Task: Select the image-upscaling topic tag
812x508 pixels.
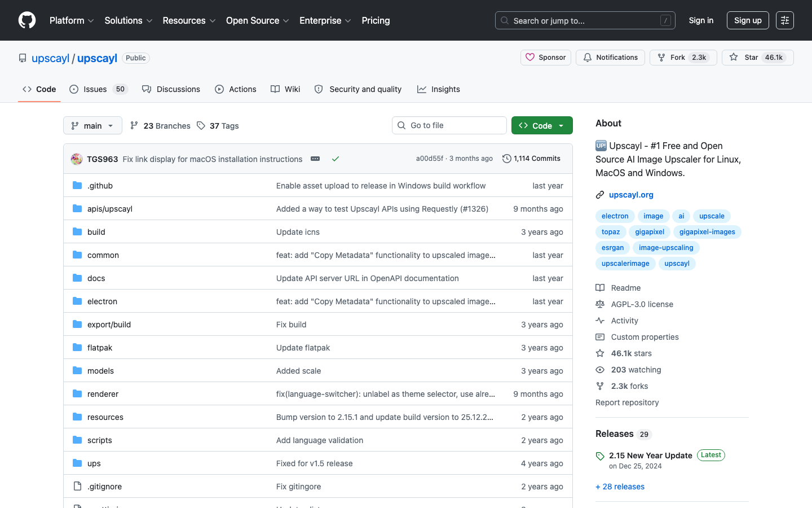Action: [666, 248]
